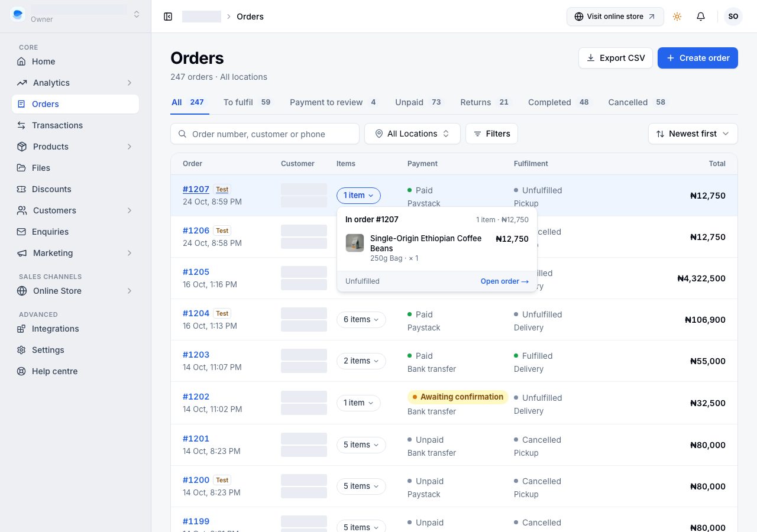Screen dimensions: 757x532
Task: Expand 2 items for order #1203
Action: (x=361, y=361)
